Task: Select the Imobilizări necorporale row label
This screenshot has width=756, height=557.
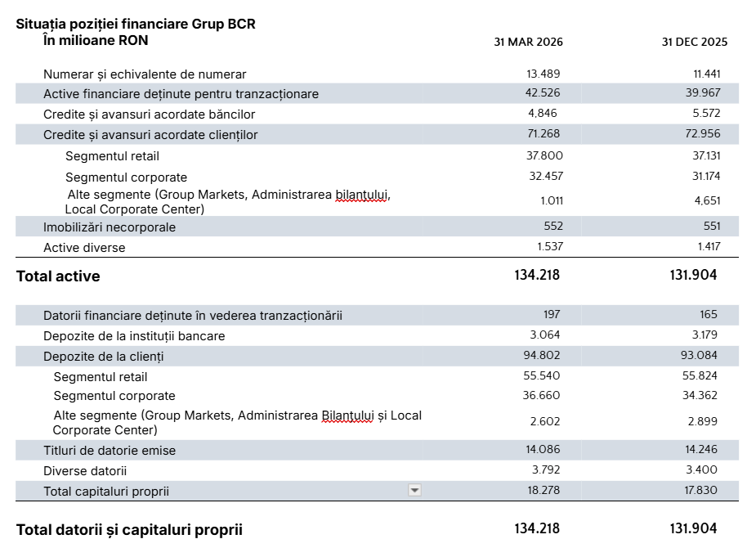Action: [110, 227]
